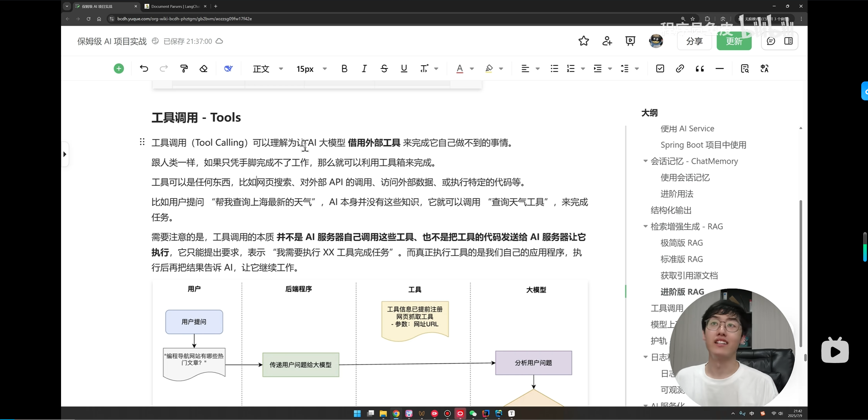The height and width of the screenshot is (420, 868).
Task: Open the highlight color dropdown arrow
Action: [501, 69]
